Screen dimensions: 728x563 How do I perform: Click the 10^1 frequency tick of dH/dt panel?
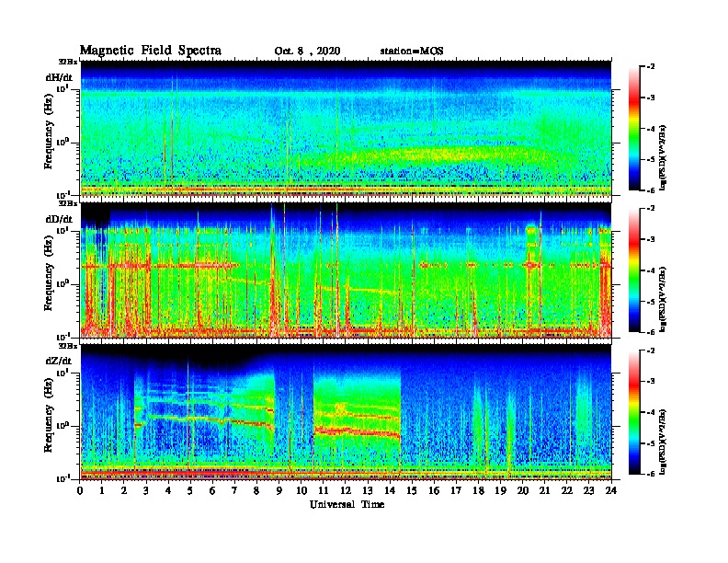coord(62,88)
